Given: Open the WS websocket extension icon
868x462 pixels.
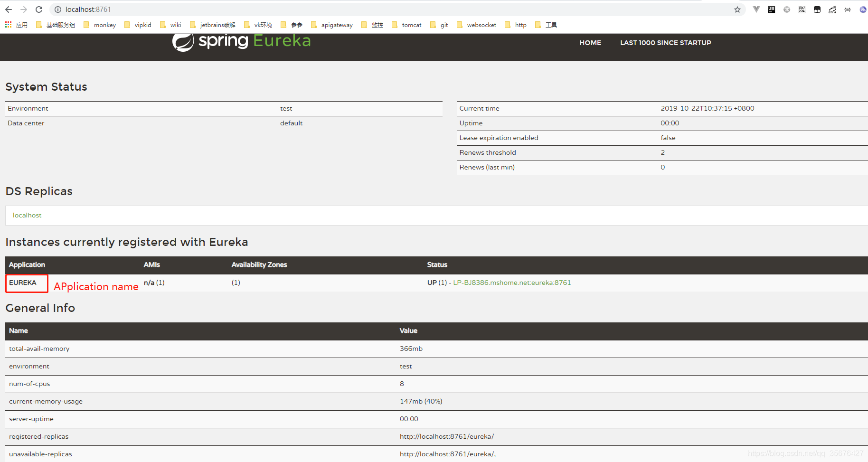Looking at the screenshot, I should point(863,9).
